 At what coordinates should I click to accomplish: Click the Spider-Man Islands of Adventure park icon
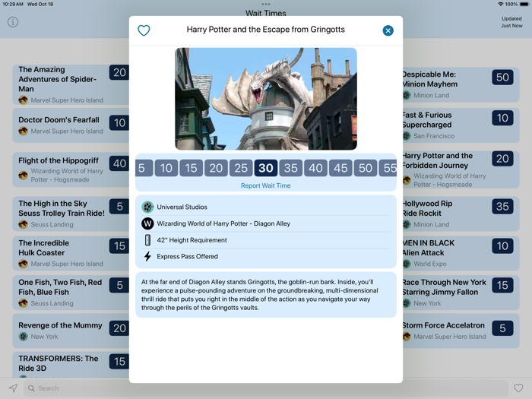[x=23, y=100]
